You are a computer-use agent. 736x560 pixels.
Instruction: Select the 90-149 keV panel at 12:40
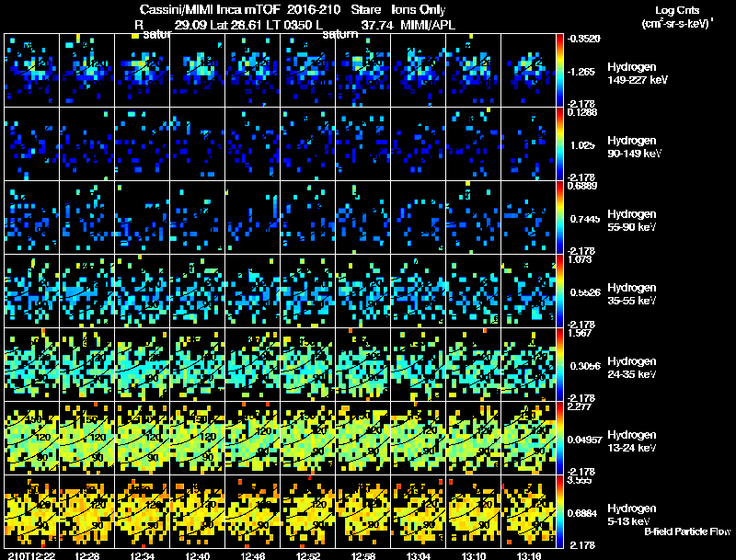pos(198,144)
